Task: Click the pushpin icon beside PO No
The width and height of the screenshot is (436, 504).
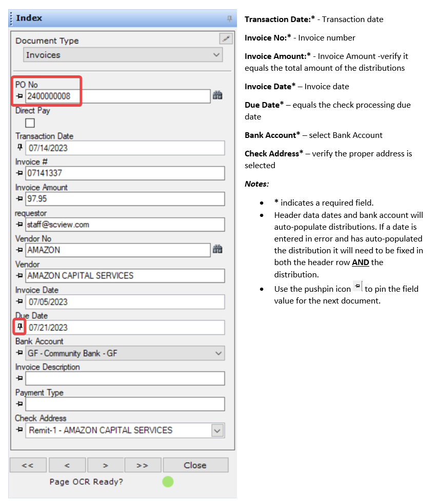Action: (x=20, y=96)
